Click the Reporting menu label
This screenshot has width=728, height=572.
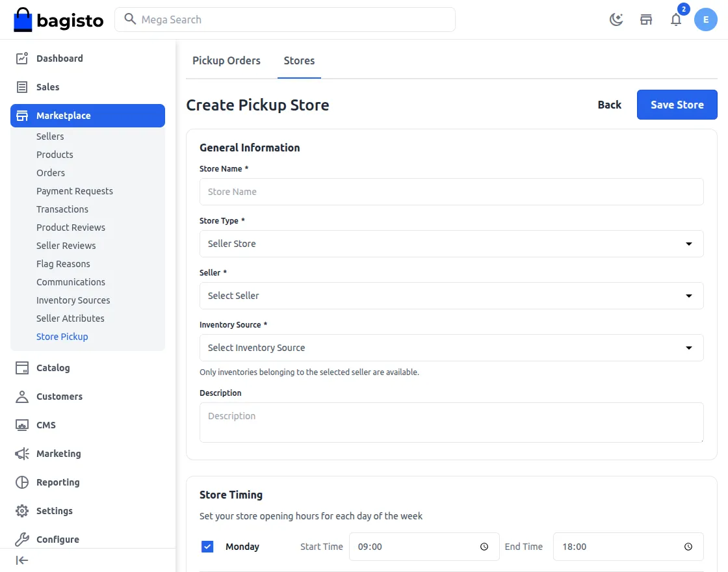(58, 482)
